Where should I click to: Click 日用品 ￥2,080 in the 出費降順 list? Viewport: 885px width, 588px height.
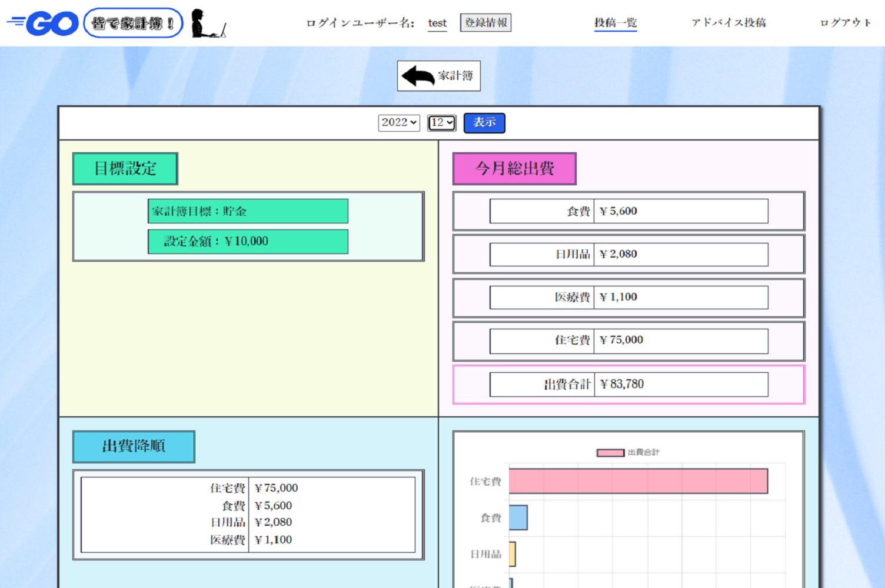click(251, 522)
